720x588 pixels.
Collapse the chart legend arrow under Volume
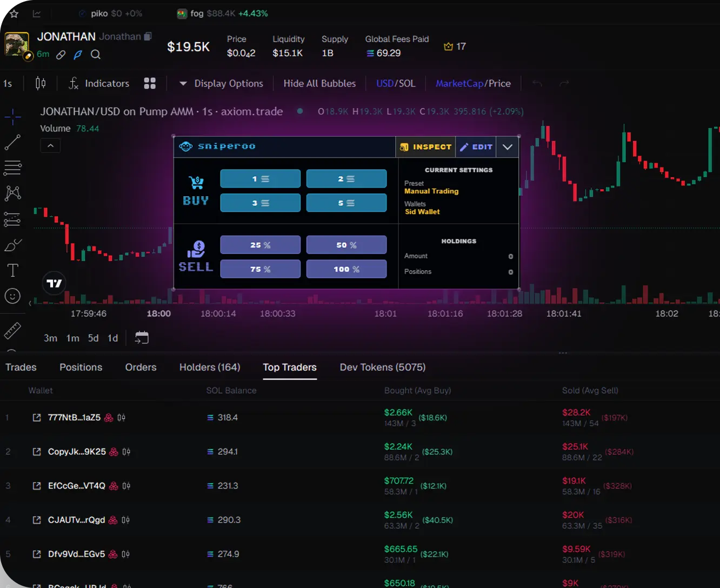pyautogui.click(x=50, y=145)
